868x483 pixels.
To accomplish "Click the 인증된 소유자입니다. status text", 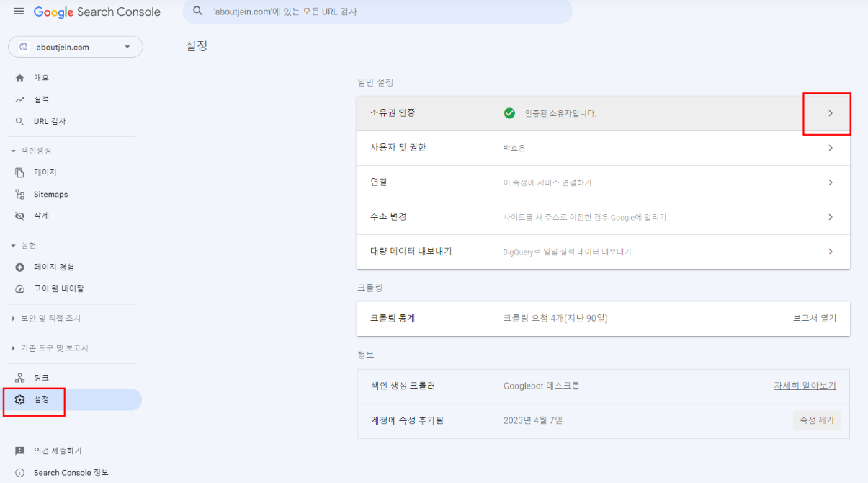I will click(560, 113).
